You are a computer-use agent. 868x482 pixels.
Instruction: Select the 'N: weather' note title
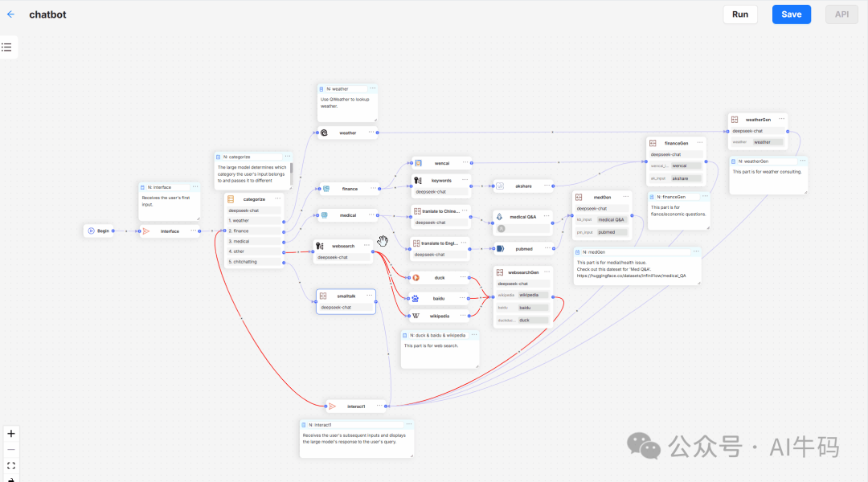337,89
